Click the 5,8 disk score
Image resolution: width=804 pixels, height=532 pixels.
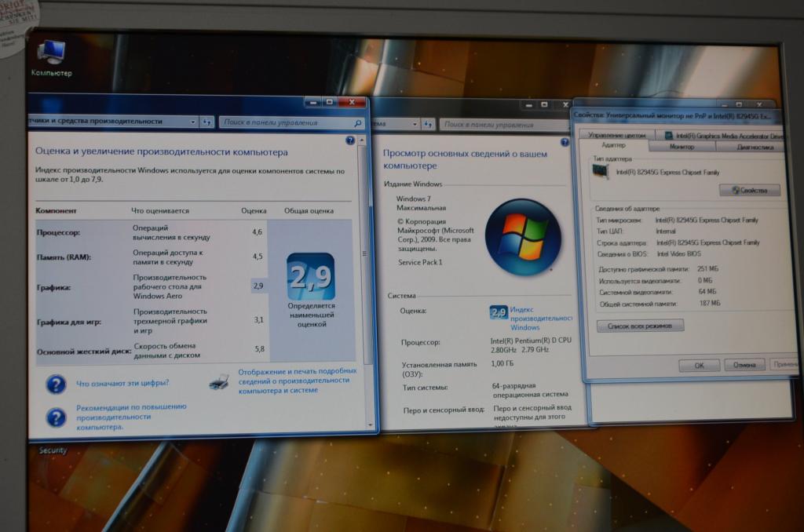[259, 348]
